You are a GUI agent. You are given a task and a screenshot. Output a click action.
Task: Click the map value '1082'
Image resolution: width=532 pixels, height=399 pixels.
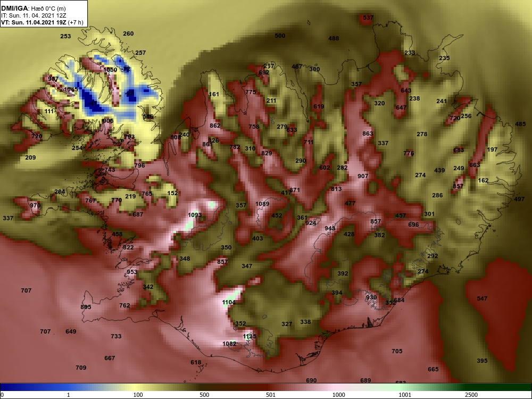click(229, 344)
